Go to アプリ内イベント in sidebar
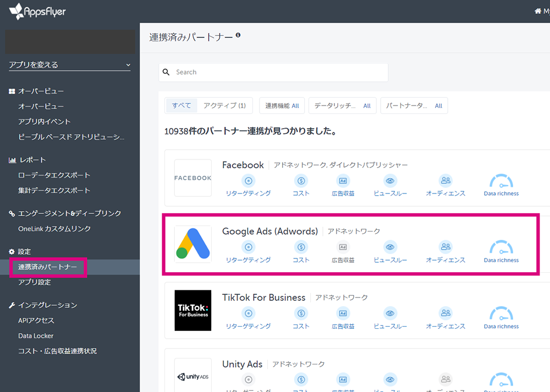The width and height of the screenshot is (550, 392). click(45, 122)
